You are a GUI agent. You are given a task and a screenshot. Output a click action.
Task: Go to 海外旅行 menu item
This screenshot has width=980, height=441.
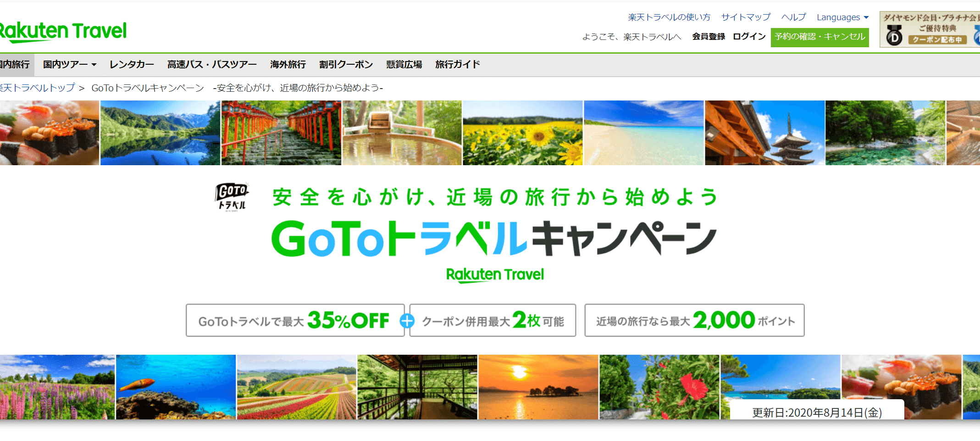tap(288, 65)
